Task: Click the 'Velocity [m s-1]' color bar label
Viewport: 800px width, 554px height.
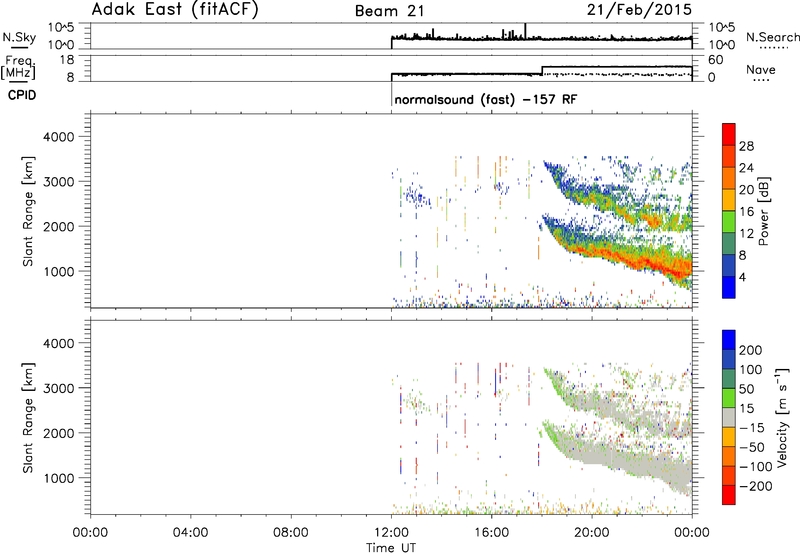Action: (x=781, y=417)
